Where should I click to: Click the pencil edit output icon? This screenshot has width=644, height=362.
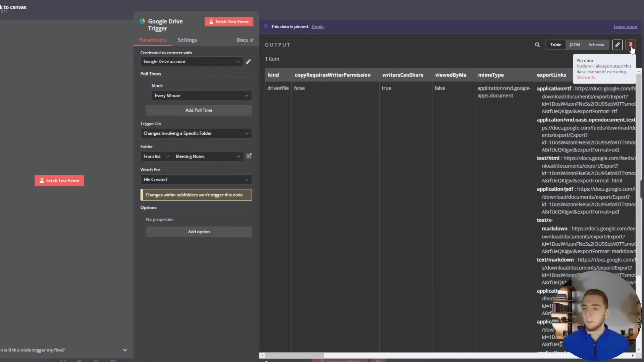point(617,45)
